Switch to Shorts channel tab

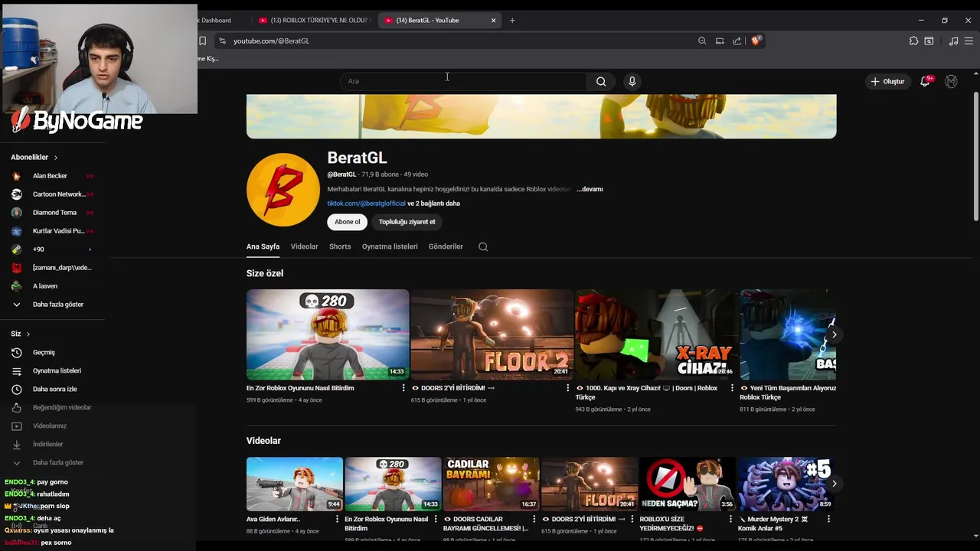pyautogui.click(x=340, y=246)
